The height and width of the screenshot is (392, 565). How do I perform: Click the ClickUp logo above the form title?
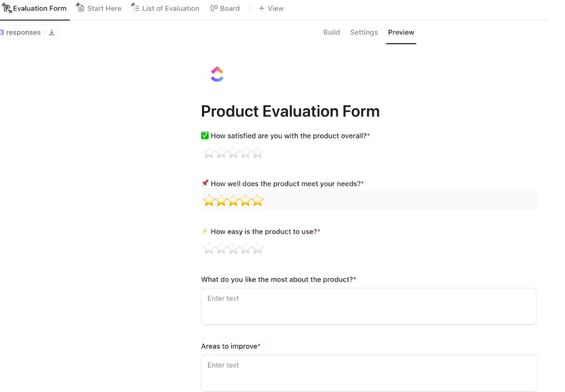click(217, 74)
